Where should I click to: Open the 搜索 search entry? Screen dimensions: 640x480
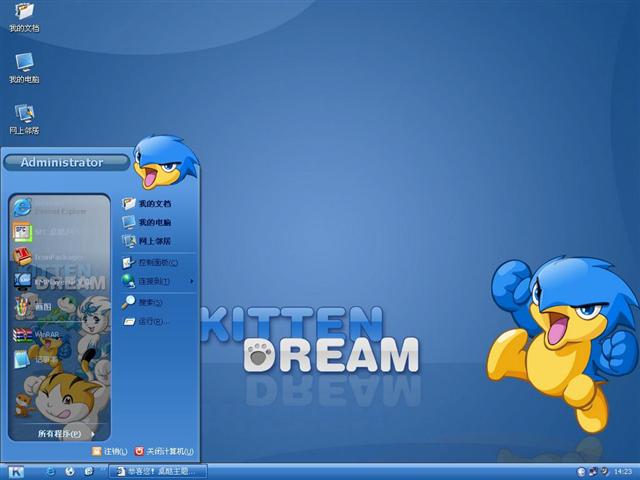point(157,302)
